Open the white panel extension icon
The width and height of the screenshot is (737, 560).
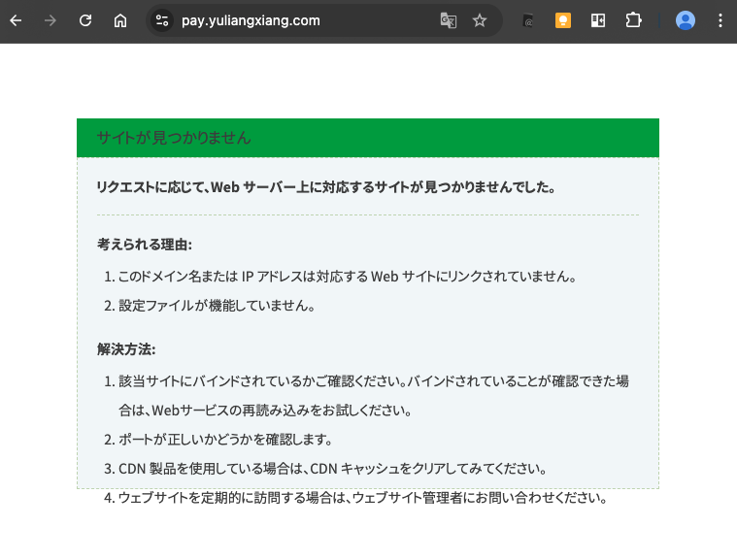[598, 20]
